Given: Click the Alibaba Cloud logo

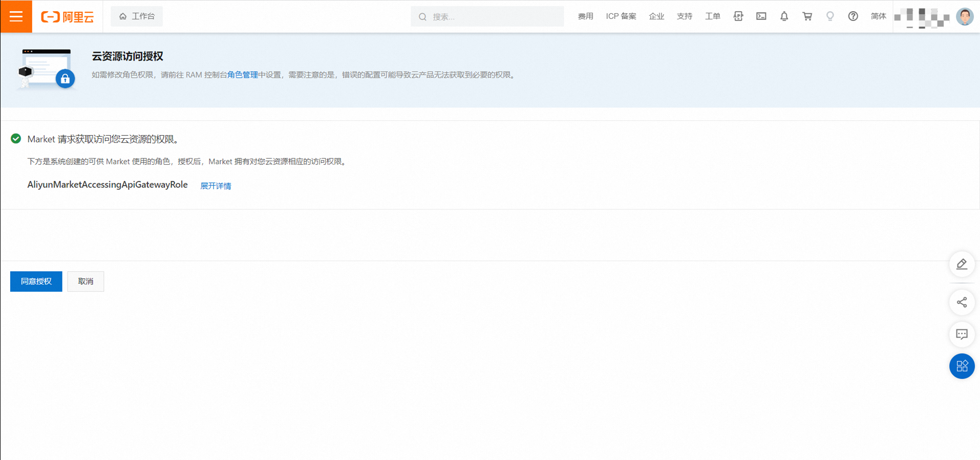Looking at the screenshot, I should pos(68,17).
